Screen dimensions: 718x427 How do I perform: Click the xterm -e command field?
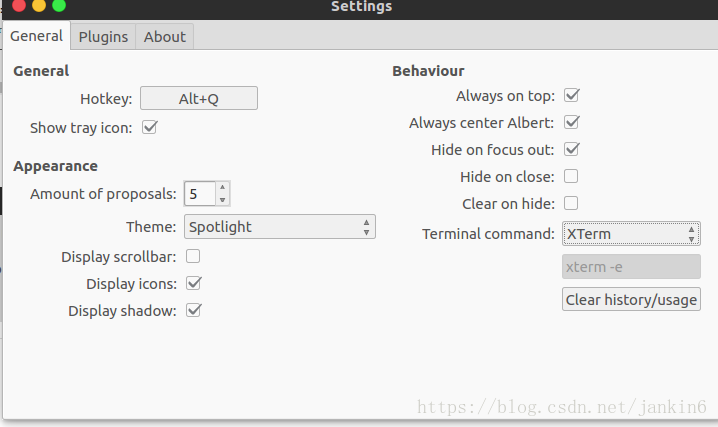click(631, 266)
